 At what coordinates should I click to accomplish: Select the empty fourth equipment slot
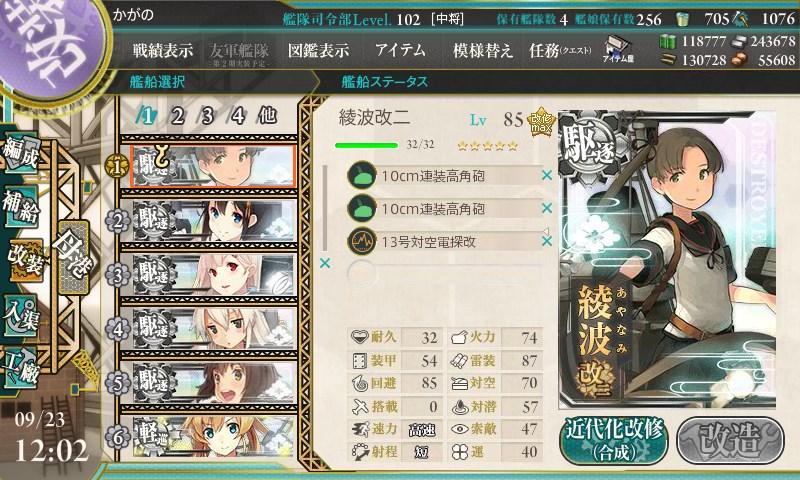[445, 274]
